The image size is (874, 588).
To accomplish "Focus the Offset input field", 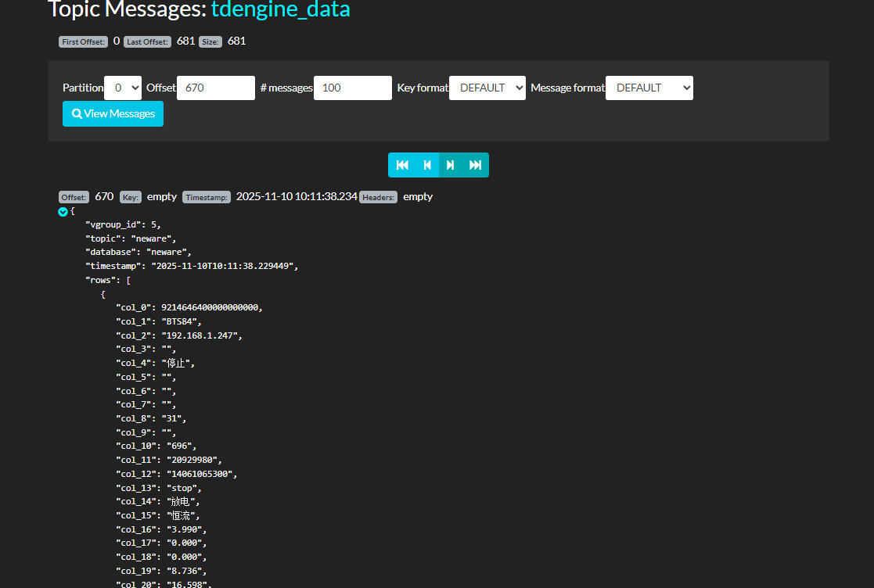I will click(x=216, y=88).
